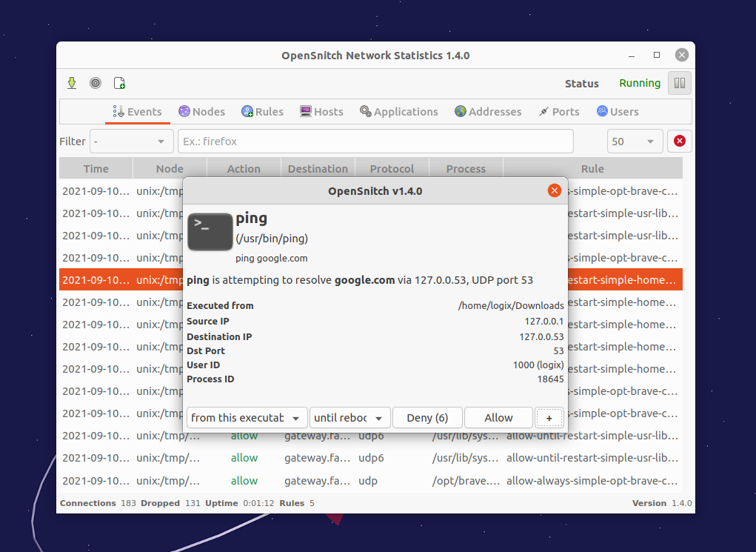Pause network interception with the pause button
756x552 pixels.
(x=679, y=82)
